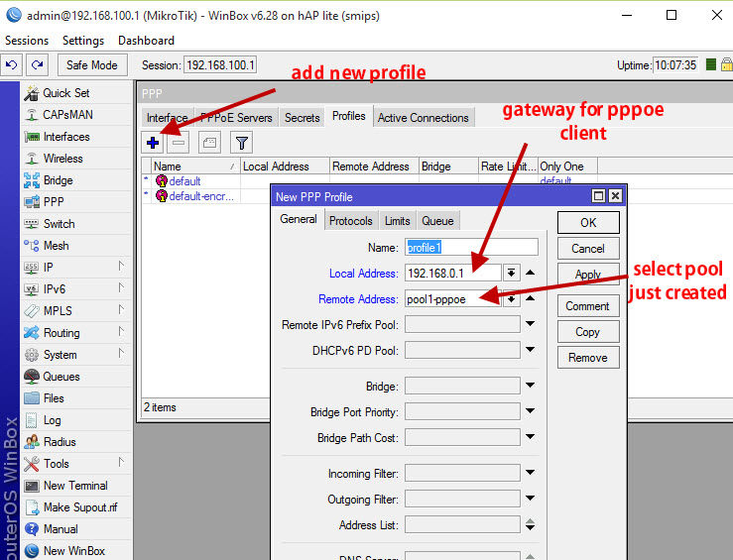Viewport: 733px width, 560px height.
Task: Click the Remove button
Action: (x=588, y=358)
